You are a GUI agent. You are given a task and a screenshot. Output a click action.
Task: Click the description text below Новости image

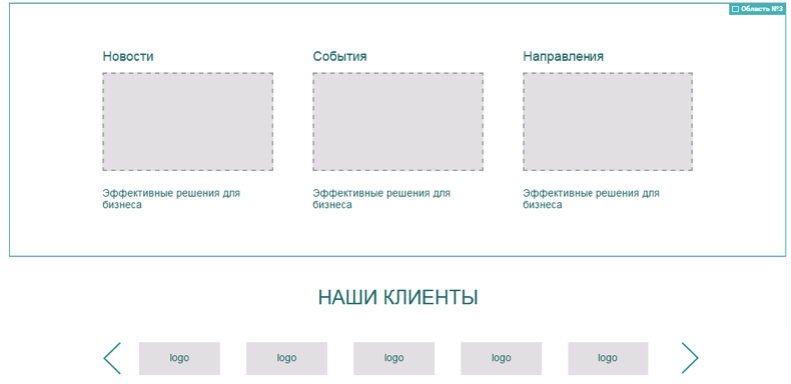tap(171, 199)
